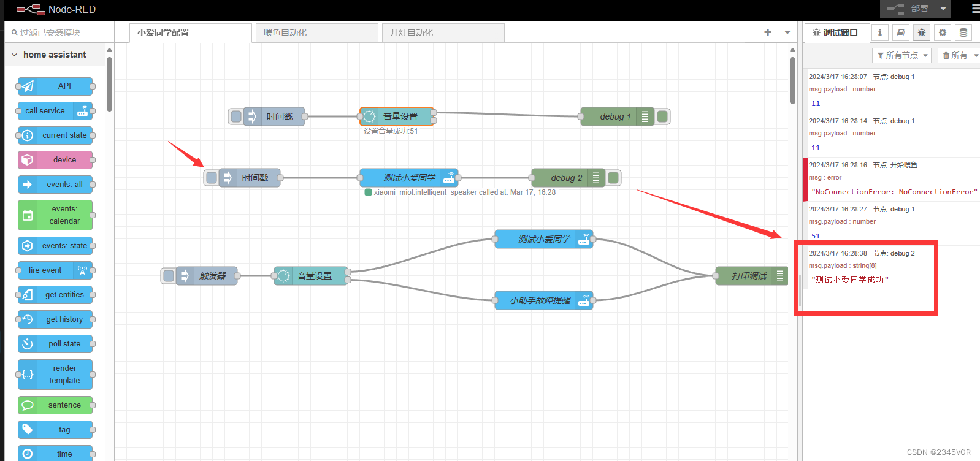Viewport: 980px width, 461px height.
Task: Select the render template palette node
Action: pyautogui.click(x=55, y=375)
